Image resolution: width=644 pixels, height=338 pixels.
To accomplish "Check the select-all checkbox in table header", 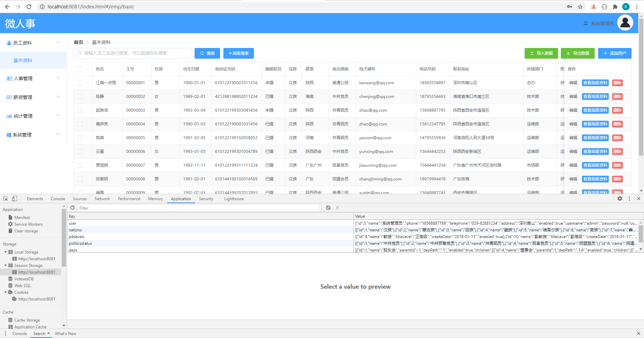I will click(79, 69).
